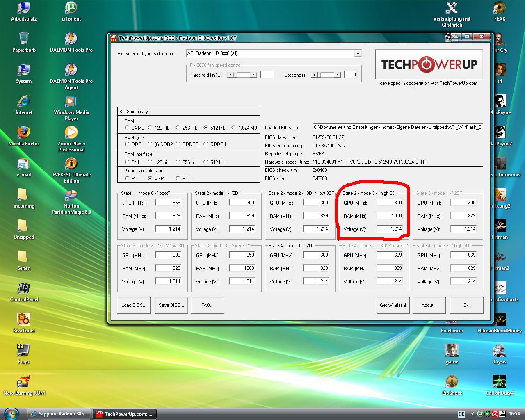Click the Avira antivirus tray icon

point(495,414)
